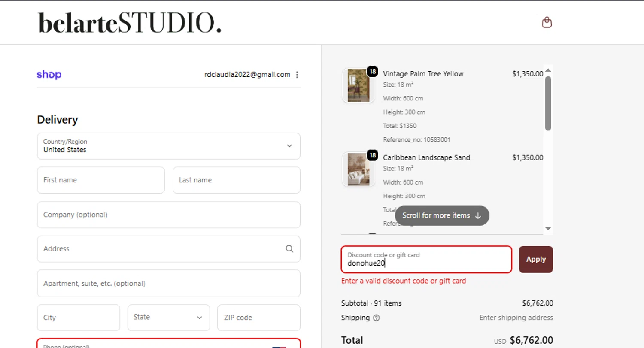Click the subtotal amount $6,762.00
644x348 pixels.
[538, 303]
